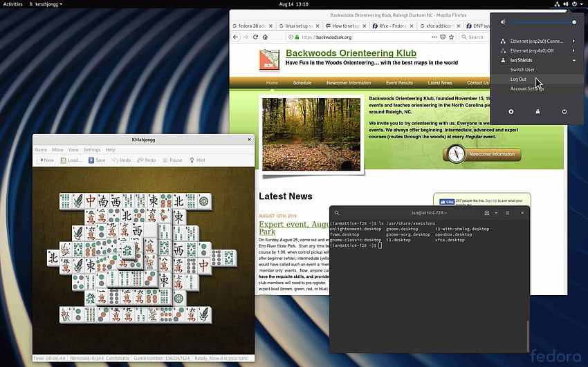
Task: Lock the screen with padlock icon
Action: pos(538,111)
